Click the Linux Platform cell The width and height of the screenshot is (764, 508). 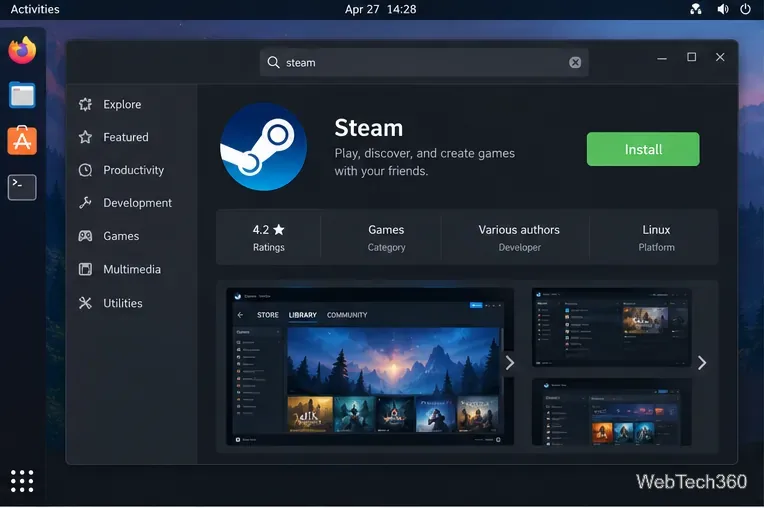coord(656,237)
